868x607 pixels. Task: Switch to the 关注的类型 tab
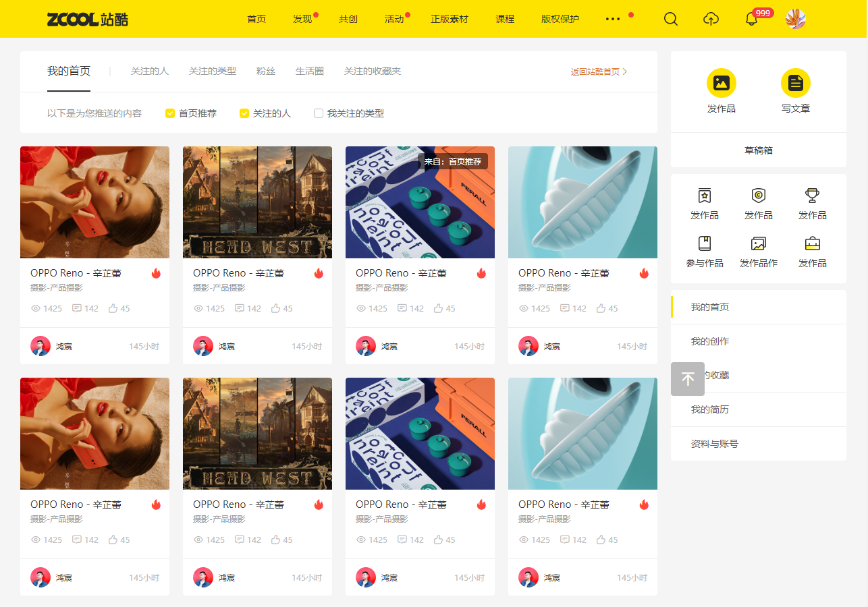click(213, 71)
